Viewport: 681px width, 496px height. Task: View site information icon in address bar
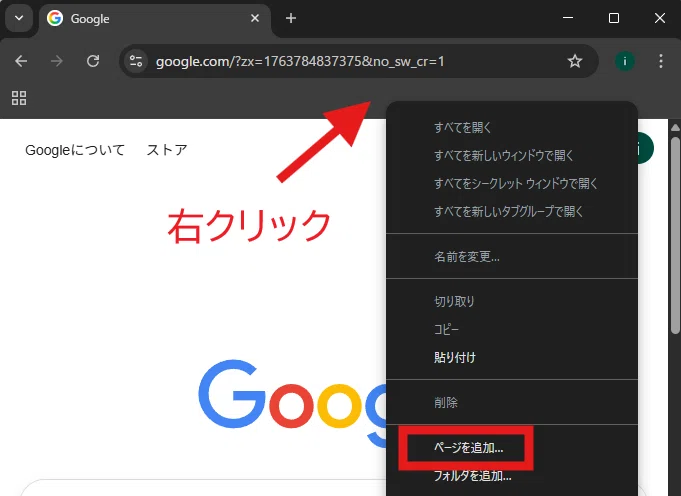(x=136, y=61)
